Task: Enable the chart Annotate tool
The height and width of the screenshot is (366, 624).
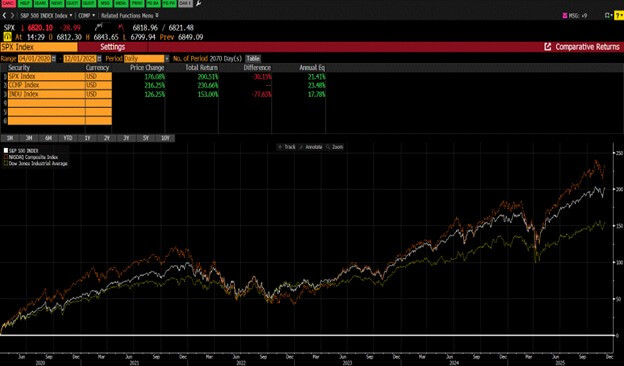Action: tap(311, 147)
